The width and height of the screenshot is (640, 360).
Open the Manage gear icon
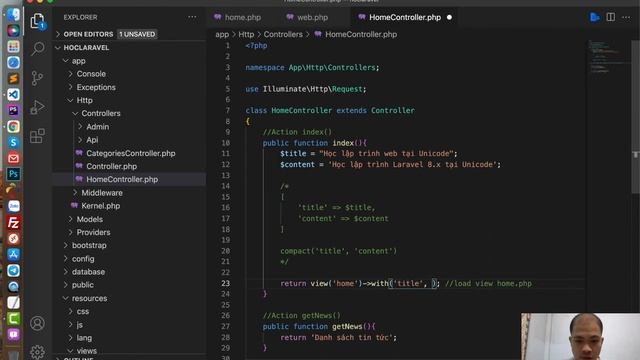[38, 352]
